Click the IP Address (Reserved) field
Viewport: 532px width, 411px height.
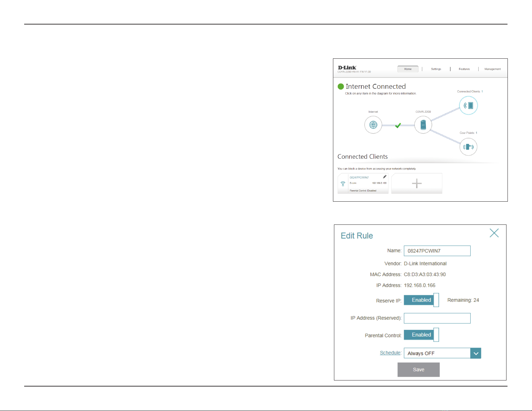coord(437,318)
